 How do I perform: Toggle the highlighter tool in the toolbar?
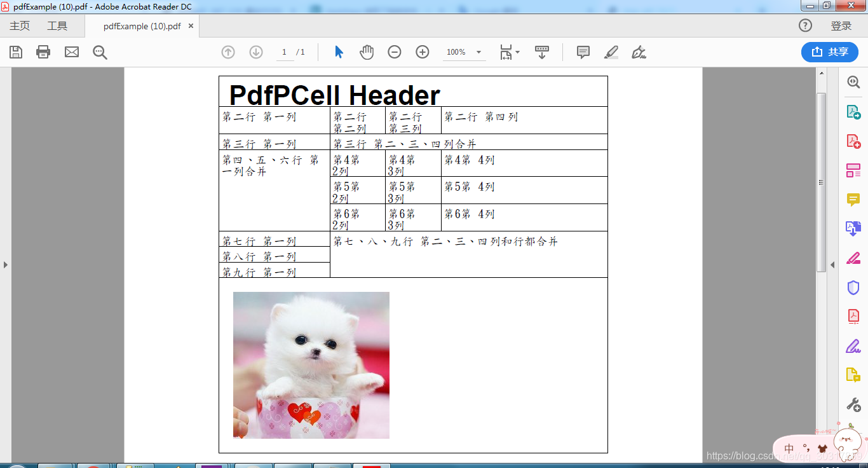point(611,52)
